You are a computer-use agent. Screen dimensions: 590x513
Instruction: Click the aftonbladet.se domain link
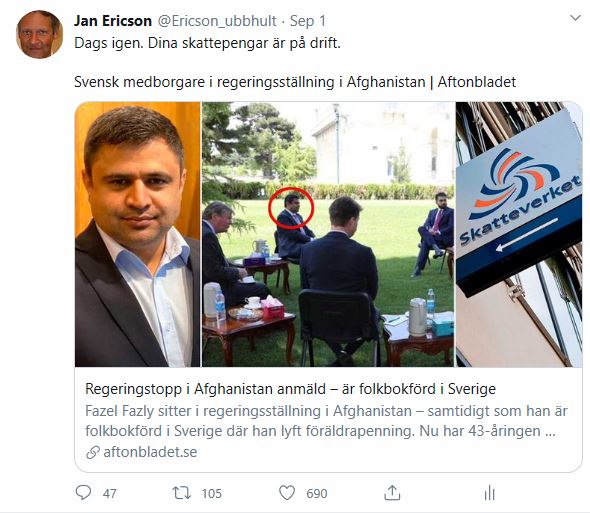pos(150,452)
